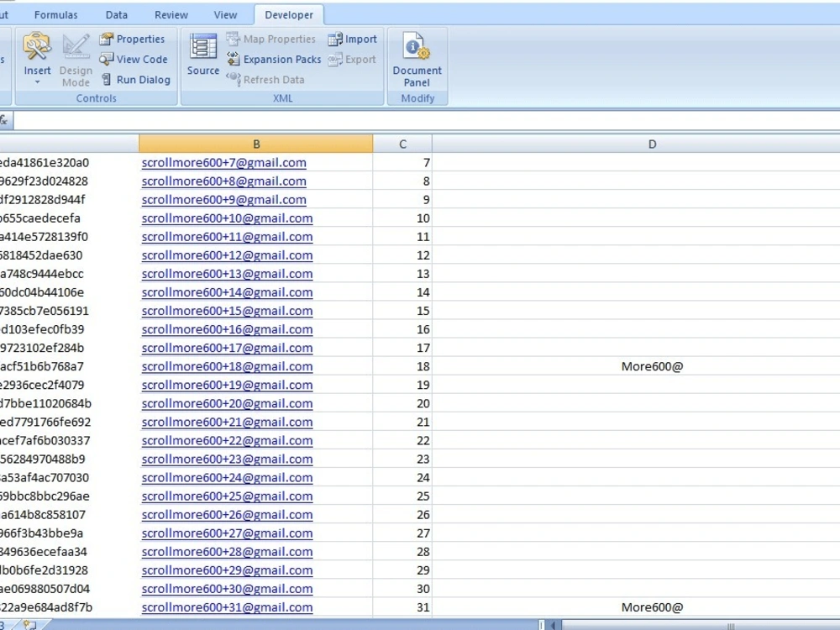
Task: Select cell with text d7bbe11020684b
Action: pyautogui.click(x=69, y=403)
